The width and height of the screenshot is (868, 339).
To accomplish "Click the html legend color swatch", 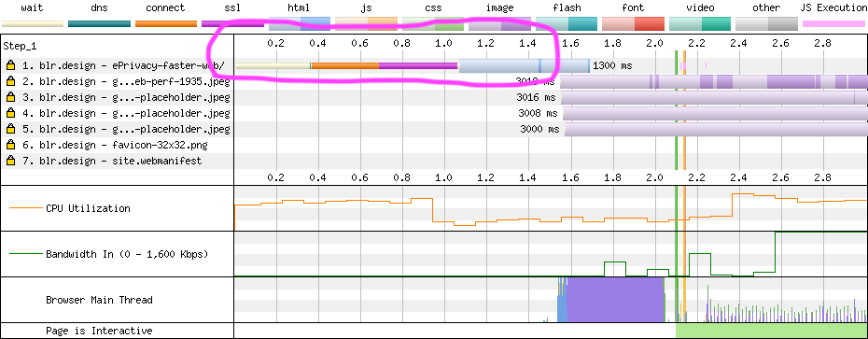I will click(300, 23).
